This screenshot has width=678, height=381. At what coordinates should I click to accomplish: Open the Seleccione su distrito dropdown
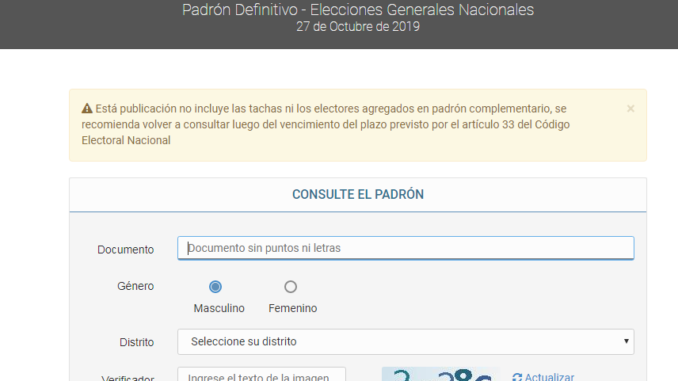pos(406,342)
